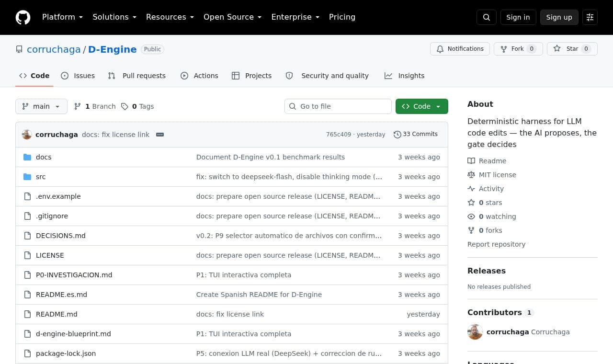Image resolution: width=613 pixels, height=364 pixels.
Task: Click the bell icon on Notifications
Action: (440, 49)
